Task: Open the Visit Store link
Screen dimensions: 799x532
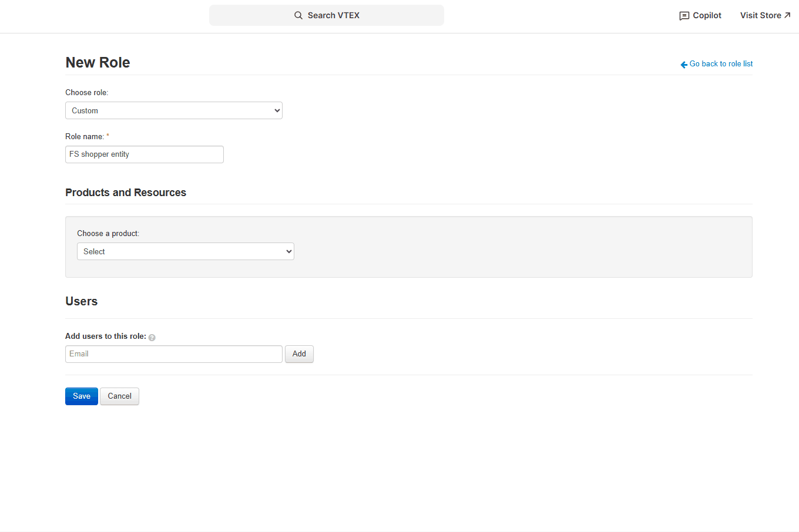Action: pos(760,15)
